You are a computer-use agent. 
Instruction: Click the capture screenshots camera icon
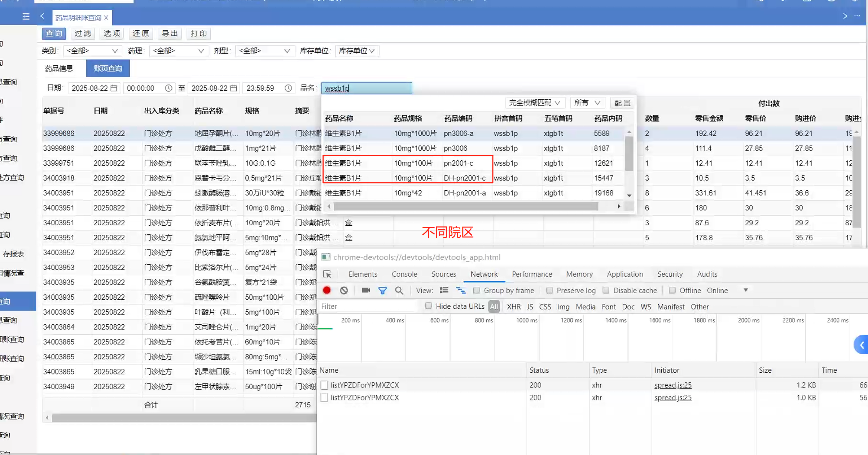click(365, 290)
